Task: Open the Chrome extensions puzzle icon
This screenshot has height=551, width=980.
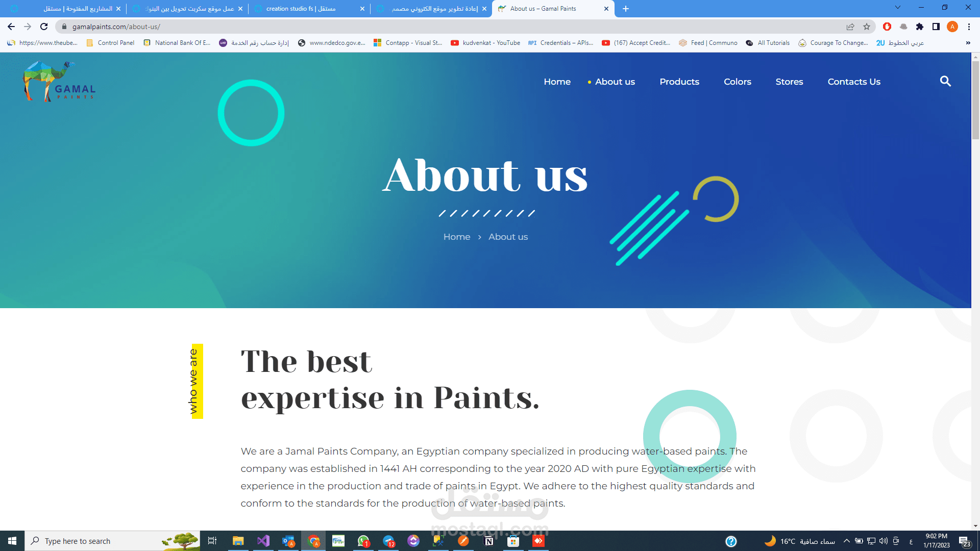Action: 920,27
